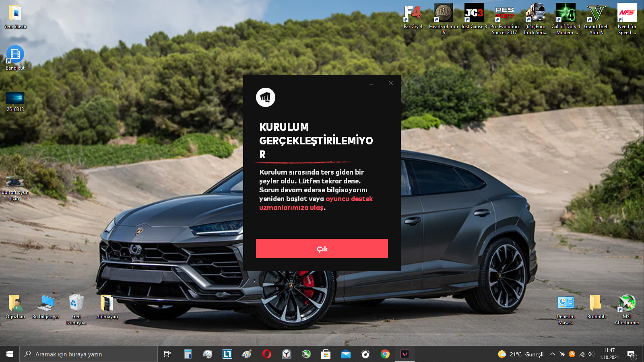The width and height of the screenshot is (644, 362).
Task: Open the orange Avast tray icon
Action: pos(572,354)
